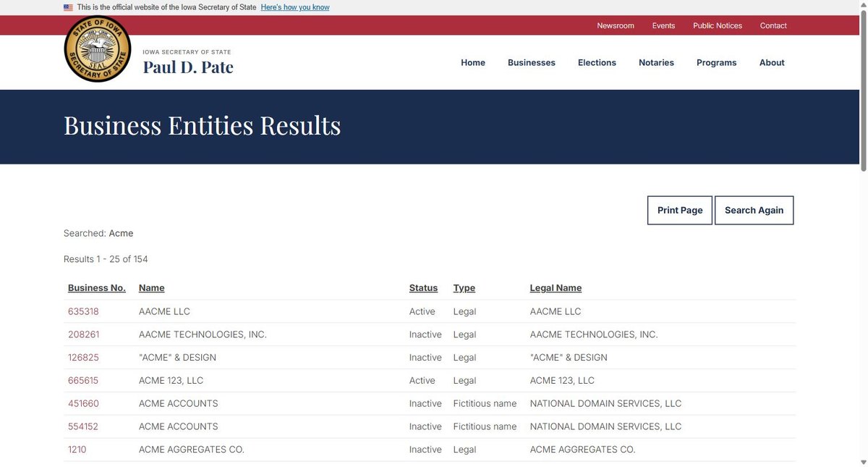Click the AACME LLC name cell
The height and width of the screenshot is (467, 868).
[x=164, y=311]
